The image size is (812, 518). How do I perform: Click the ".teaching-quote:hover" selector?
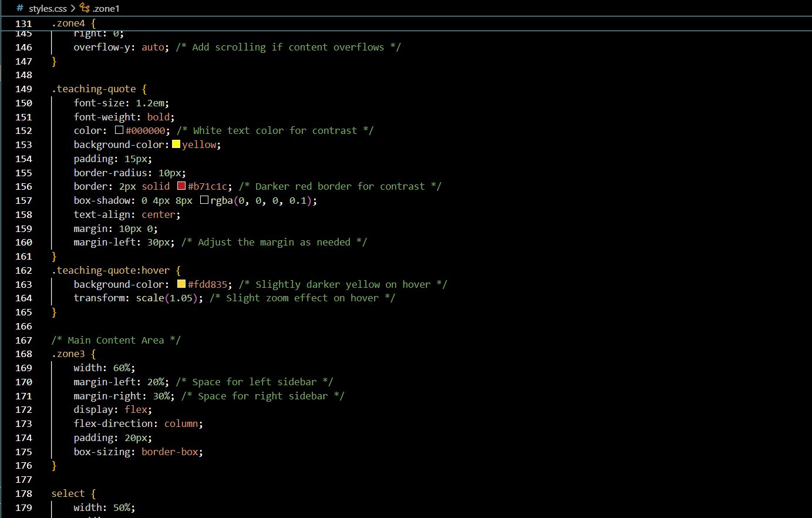pyautogui.click(x=111, y=270)
